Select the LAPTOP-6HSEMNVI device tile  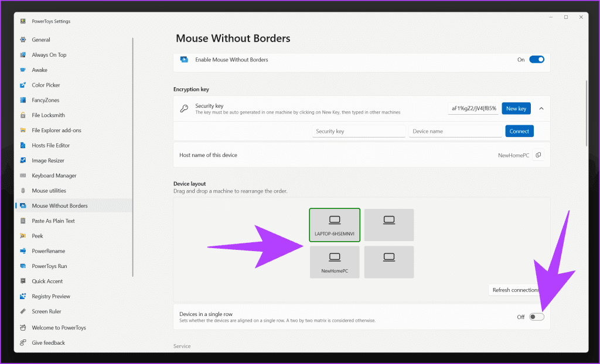click(335, 225)
